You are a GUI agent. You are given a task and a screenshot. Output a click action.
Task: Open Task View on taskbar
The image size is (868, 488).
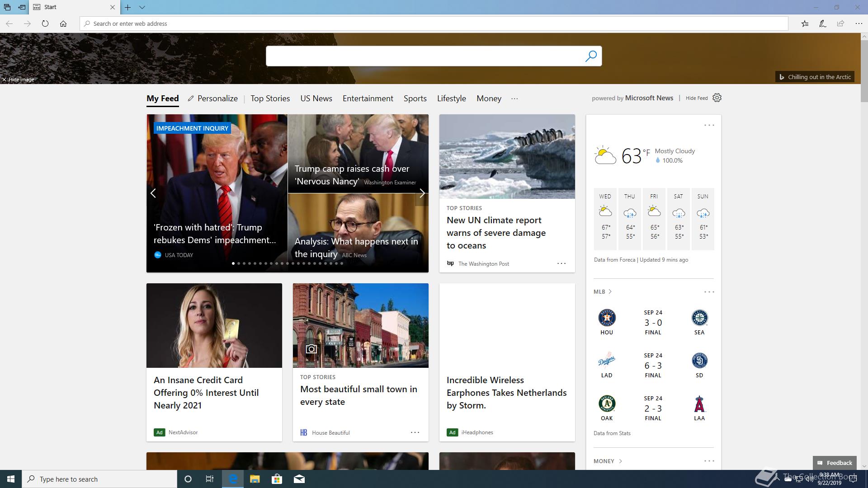pyautogui.click(x=210, y=479)
